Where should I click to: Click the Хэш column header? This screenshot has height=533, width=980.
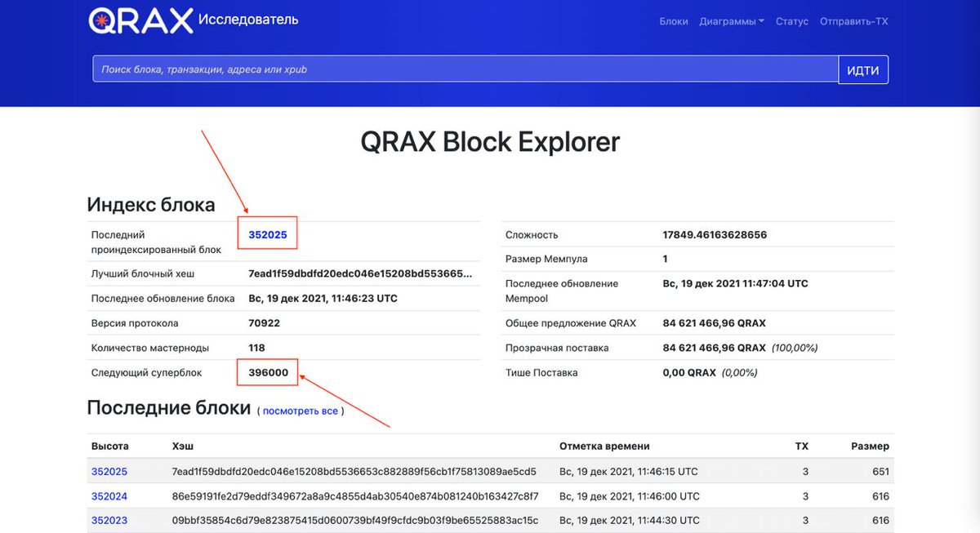click(x=183, y=446)
